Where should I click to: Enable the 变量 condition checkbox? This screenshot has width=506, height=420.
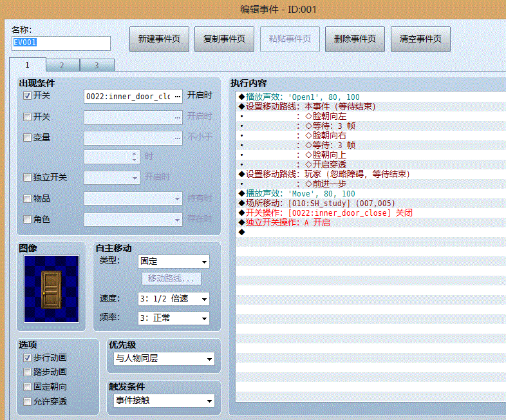(28, 137)
